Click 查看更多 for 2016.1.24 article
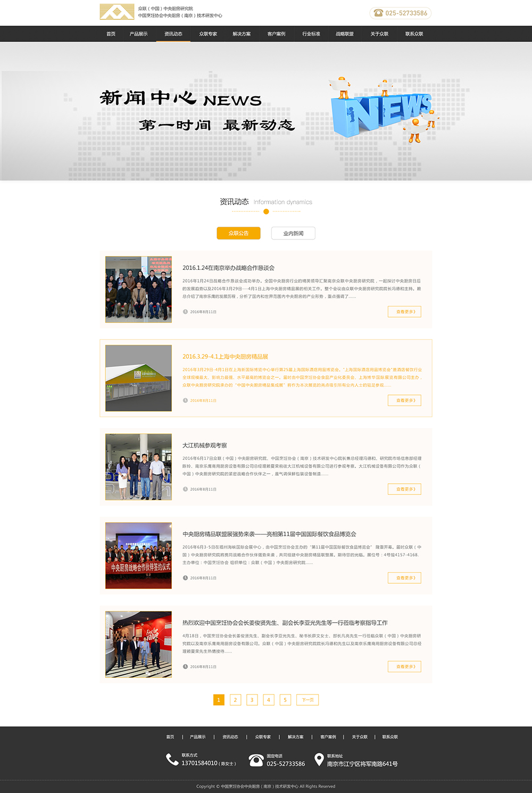The image size is (532, 793). [x=405, y=312]
